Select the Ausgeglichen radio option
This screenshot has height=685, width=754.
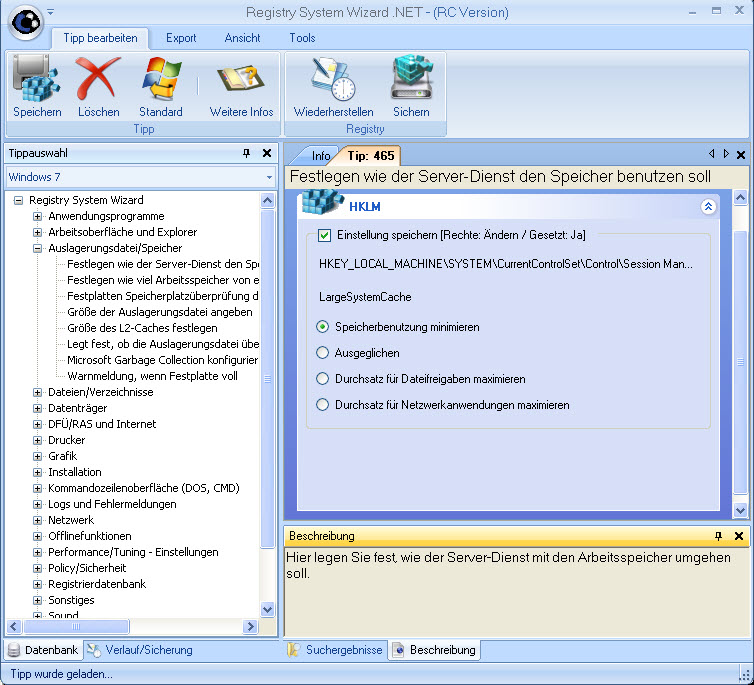tap(322, 353)
